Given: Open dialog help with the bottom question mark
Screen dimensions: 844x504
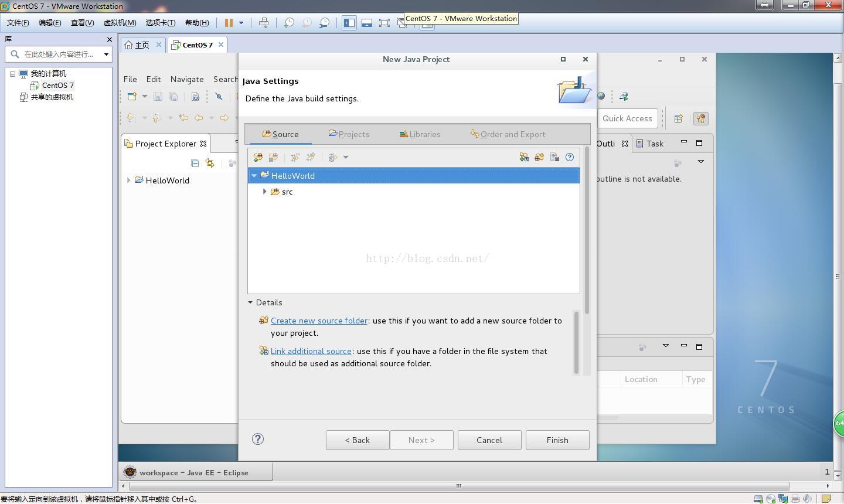Looking at the screenshot, I should 258,439.
